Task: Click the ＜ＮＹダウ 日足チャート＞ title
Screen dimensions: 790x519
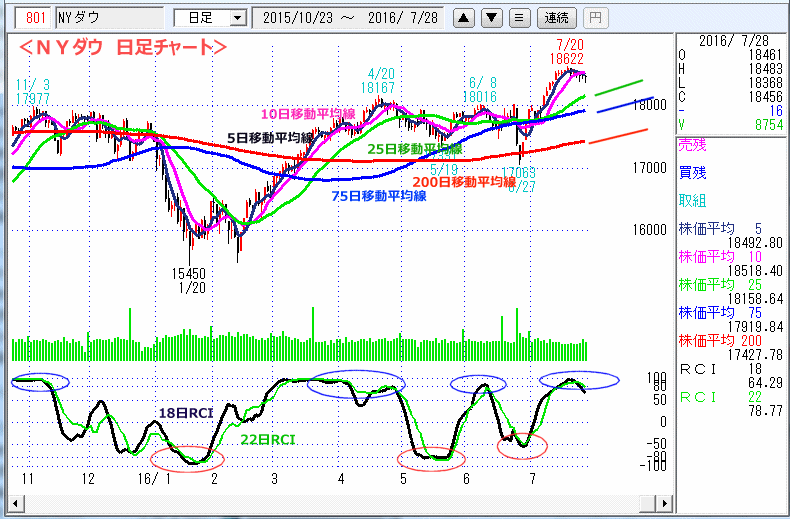Action: click(122, 47)
